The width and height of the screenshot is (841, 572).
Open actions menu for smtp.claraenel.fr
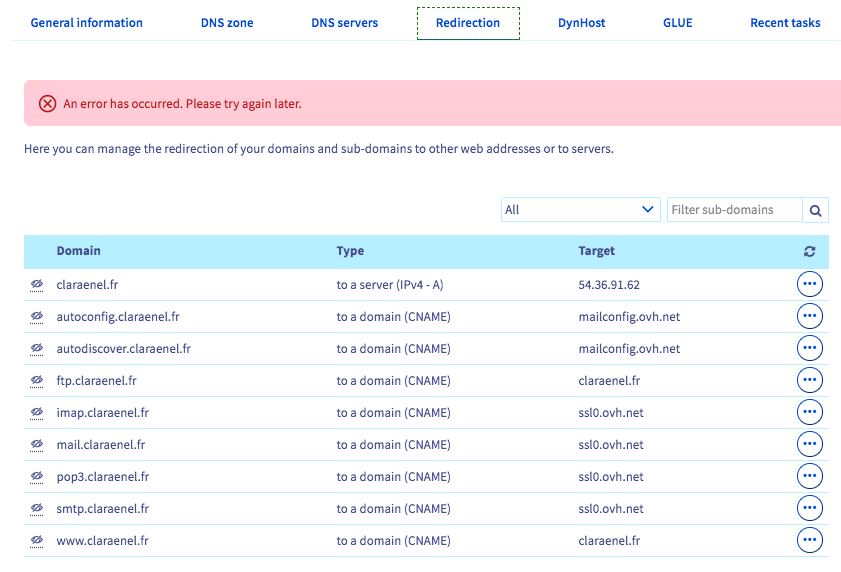809,509
